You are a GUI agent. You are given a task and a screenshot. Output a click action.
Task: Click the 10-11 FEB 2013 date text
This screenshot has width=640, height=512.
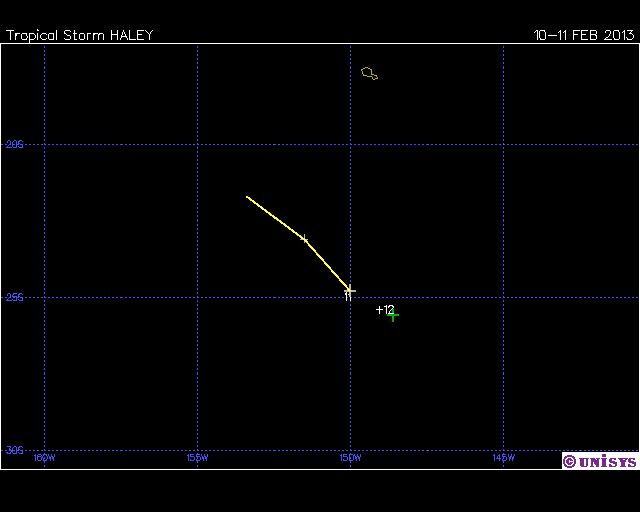click(584, 35)
